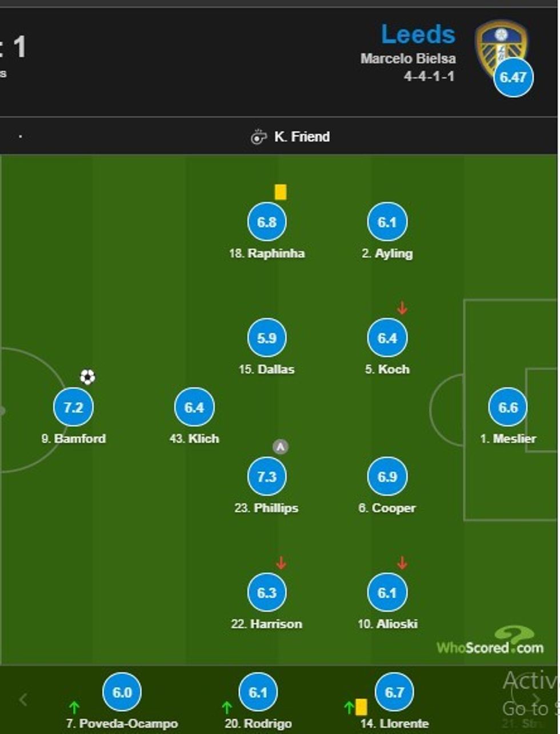The width and height of the screenshot is (560, 734).
Task: Click the referee whistle icon
Action: click(x=259, y=137)
